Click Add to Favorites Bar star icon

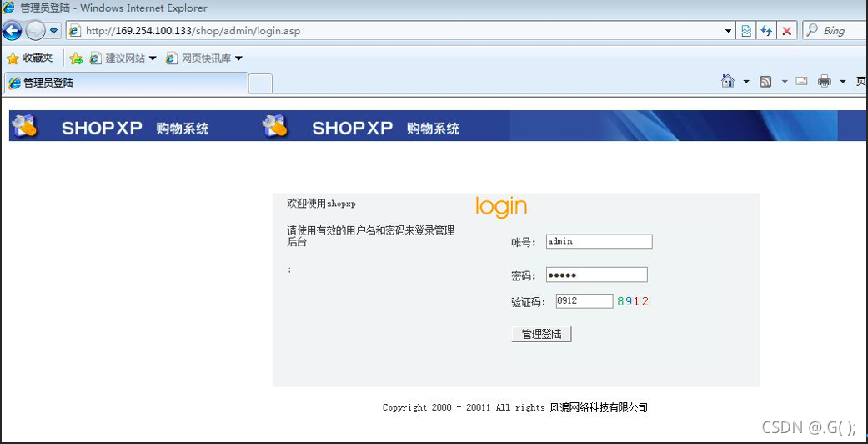pos(77,58)
